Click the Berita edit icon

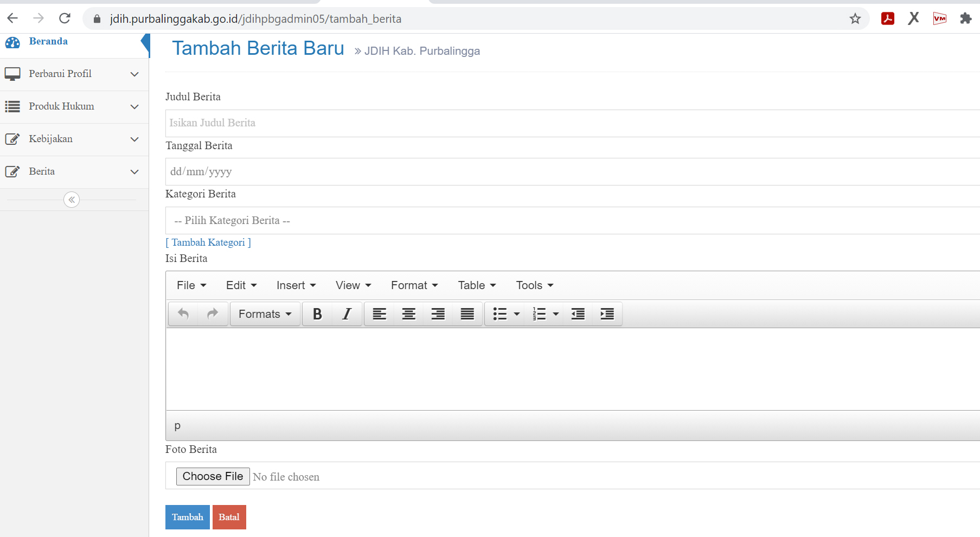pyautogui.click(x=12, y=171)
